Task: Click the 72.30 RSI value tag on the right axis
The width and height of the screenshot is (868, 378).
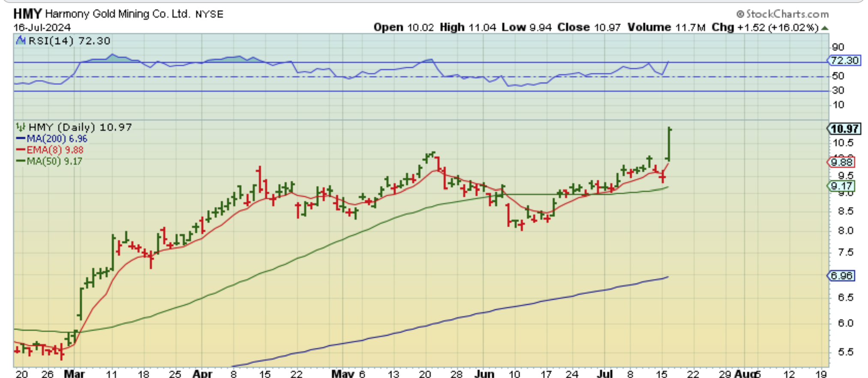Action: click(844, 60)
